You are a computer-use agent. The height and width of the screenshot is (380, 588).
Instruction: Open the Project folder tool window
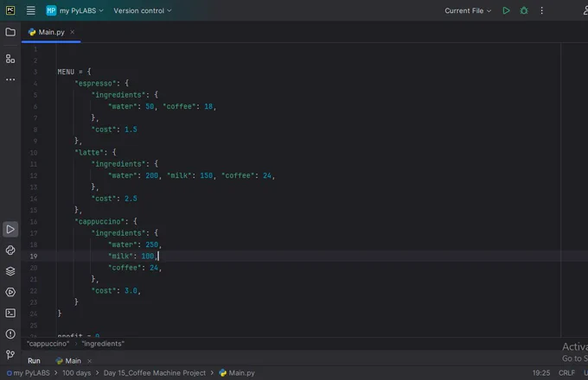[10, 32]
